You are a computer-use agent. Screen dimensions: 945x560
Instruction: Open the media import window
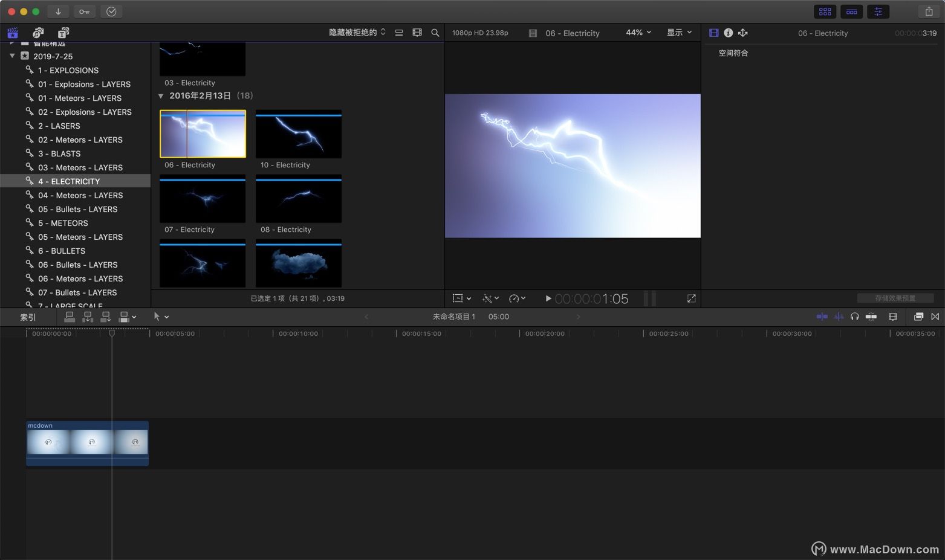58,11
